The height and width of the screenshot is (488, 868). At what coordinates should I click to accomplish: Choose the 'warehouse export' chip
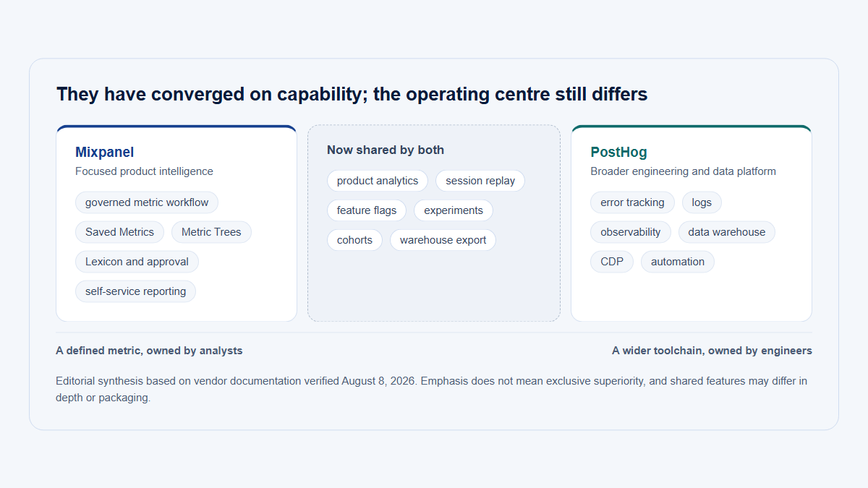[x=443, y=240]
